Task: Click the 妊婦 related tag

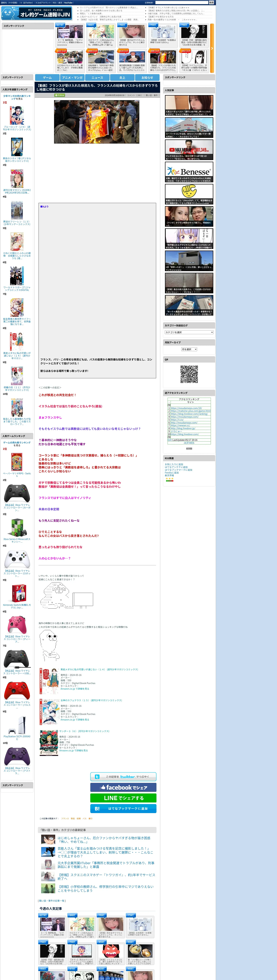Action: click(79, 818)
